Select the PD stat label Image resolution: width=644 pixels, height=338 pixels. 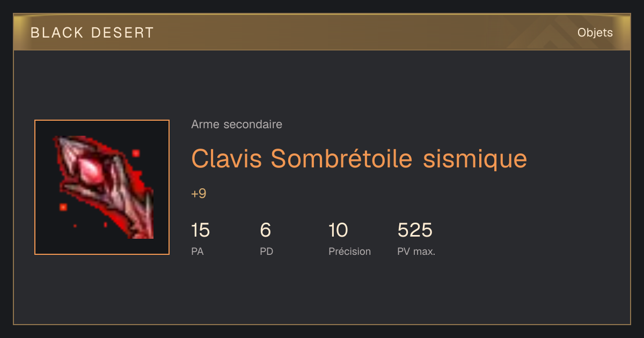point(266,251)
